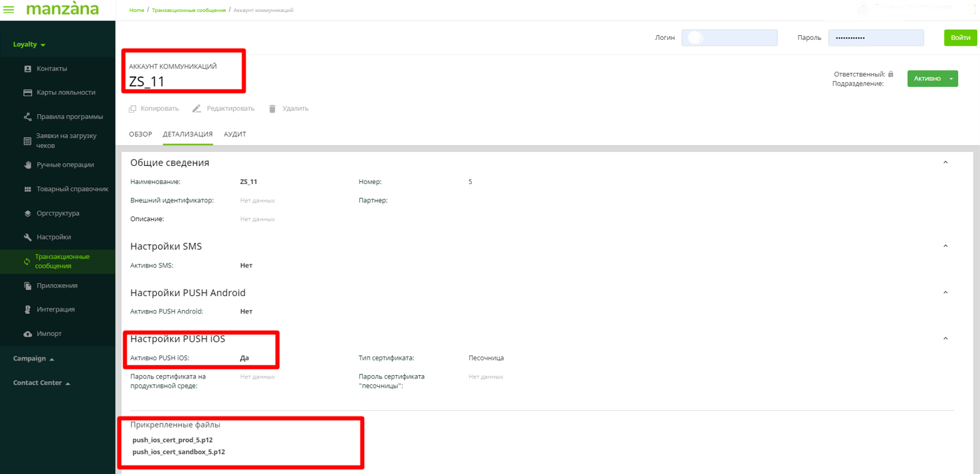
Task: Open Карты лояльности section
Action: point(65,92)
